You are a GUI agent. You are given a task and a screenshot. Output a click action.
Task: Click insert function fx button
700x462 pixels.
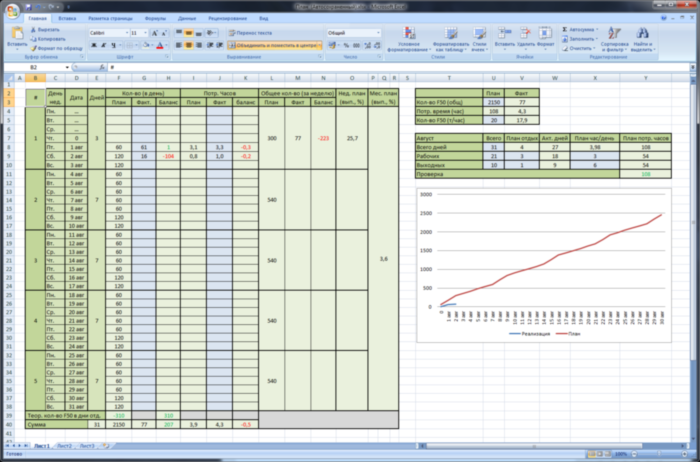[x=102, y=67]
